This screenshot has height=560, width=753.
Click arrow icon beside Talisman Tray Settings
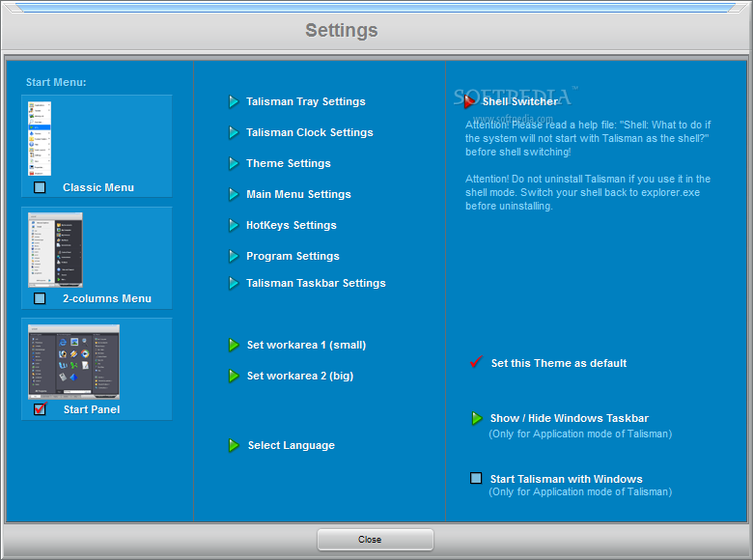[x=234, y=101]
